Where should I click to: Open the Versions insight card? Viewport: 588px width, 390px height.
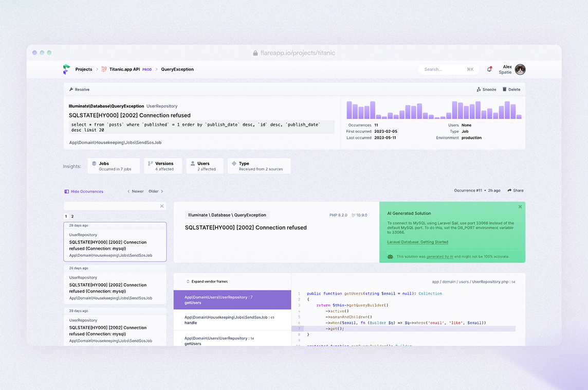(x=163, y=166)
